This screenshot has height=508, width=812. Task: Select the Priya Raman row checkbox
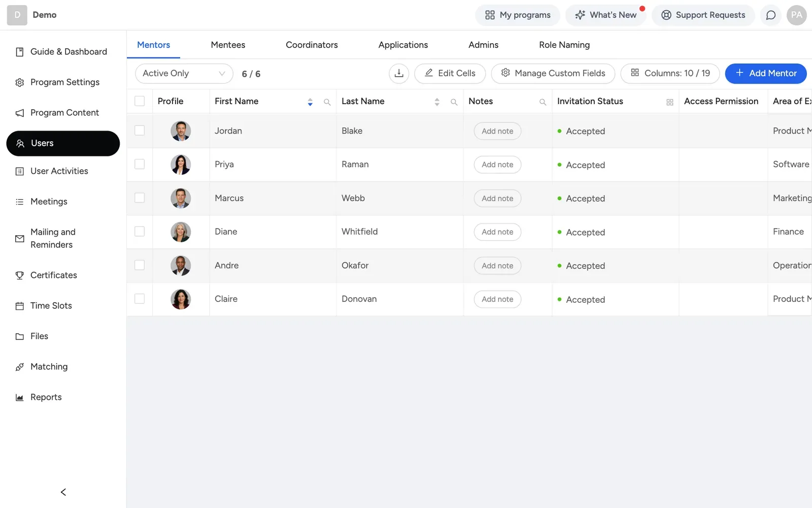(140, 164)
